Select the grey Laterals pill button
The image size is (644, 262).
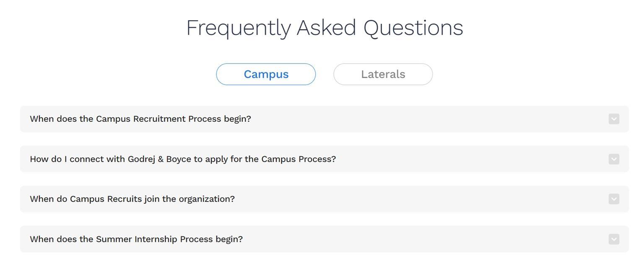point(383,74)
